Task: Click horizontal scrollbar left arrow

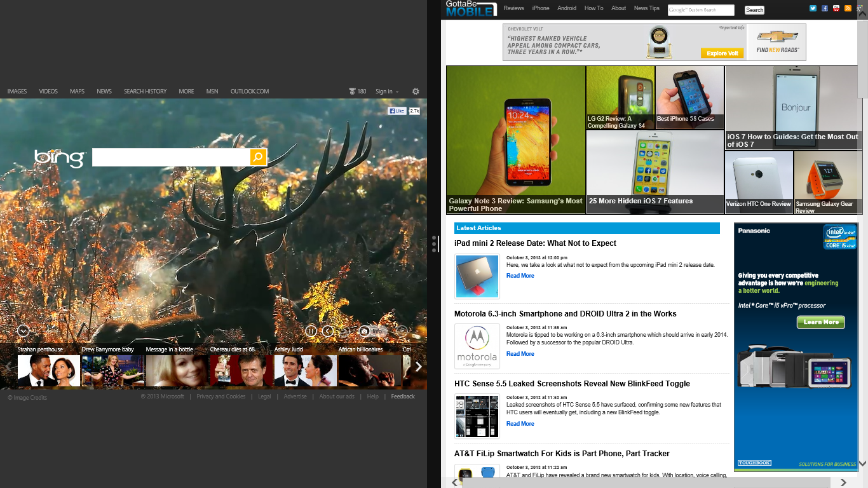Action: tap(454, 483)
